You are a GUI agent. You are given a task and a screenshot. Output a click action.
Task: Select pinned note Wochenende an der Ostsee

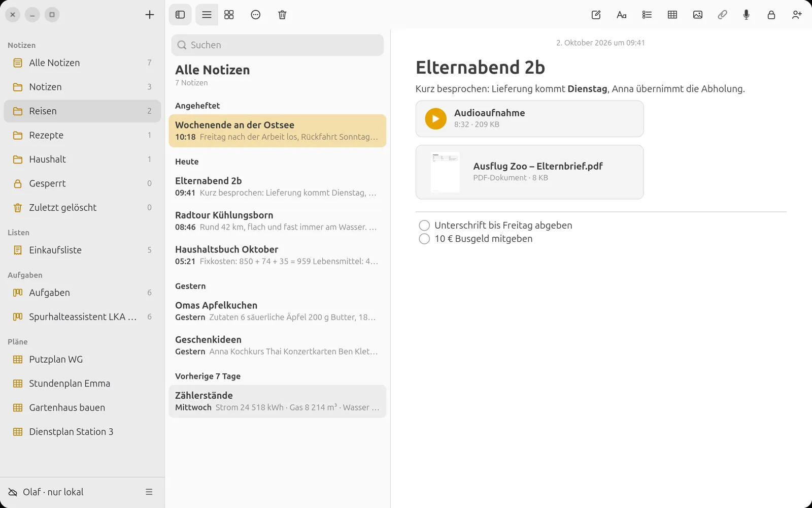click(x=277, y=131)
